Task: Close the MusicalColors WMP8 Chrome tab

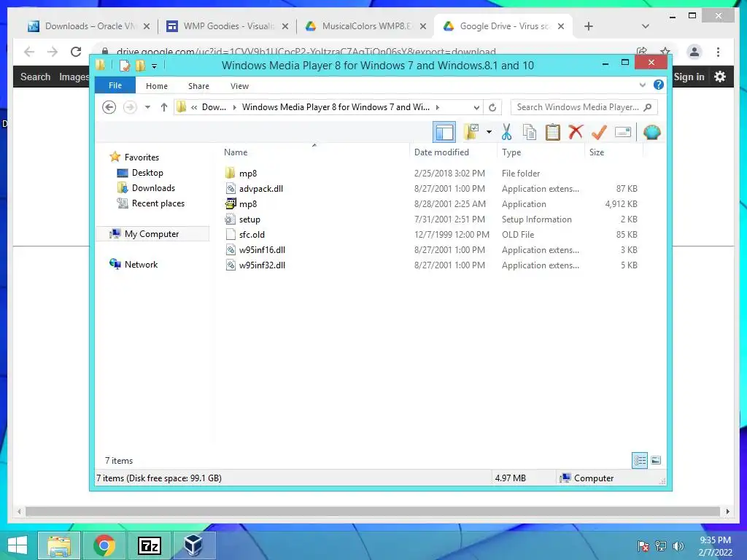Action: point(422,26)
